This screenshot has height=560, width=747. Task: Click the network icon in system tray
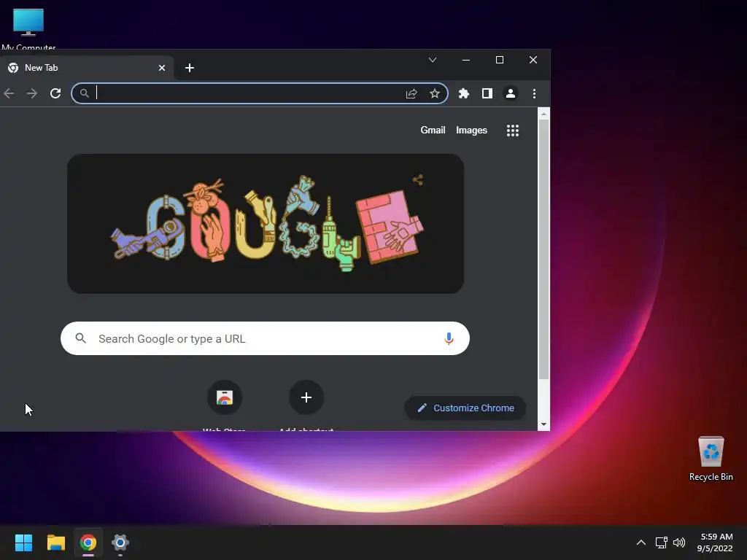[661, 542]
